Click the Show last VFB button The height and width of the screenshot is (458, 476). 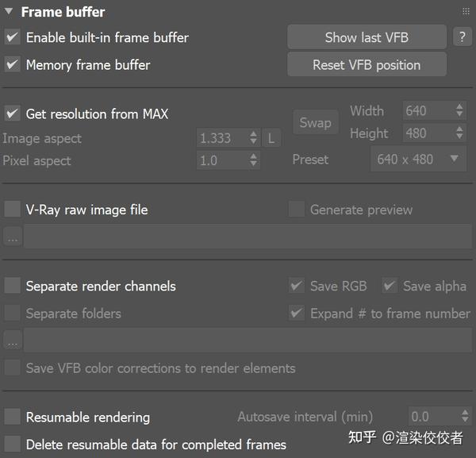click(367, 37)
